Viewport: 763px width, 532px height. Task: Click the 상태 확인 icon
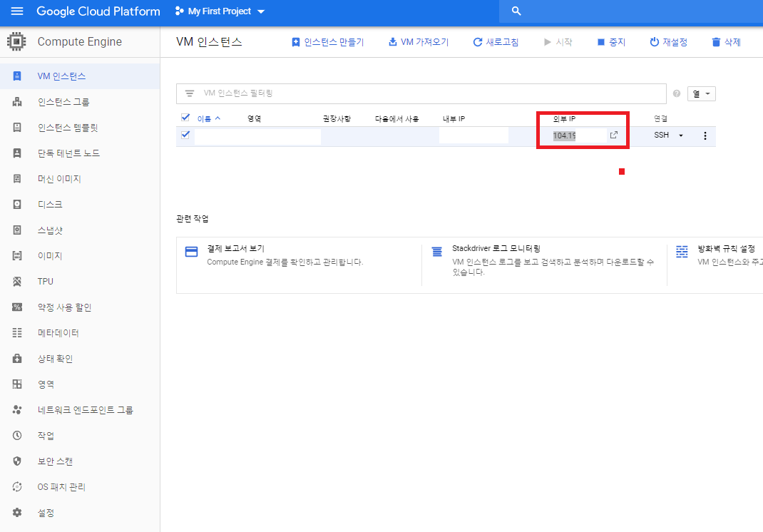point(17,359)
